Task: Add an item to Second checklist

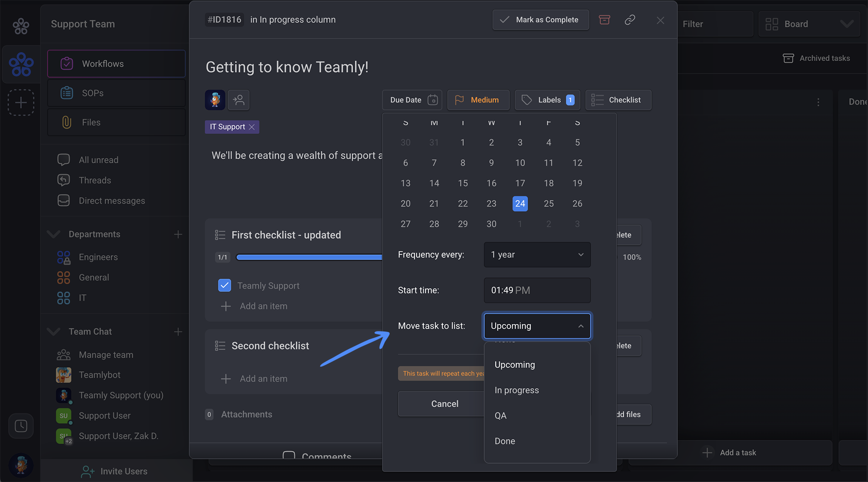Action: coord(254,379)
